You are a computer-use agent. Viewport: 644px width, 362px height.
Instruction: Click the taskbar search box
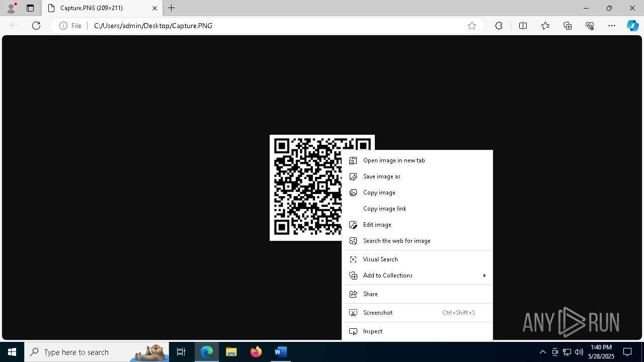pos(97,352)
